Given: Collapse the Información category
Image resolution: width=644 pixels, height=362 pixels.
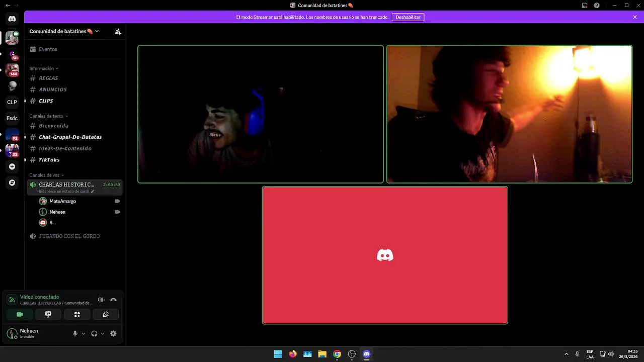Looking at the screenshot, I should coord(44,68).
